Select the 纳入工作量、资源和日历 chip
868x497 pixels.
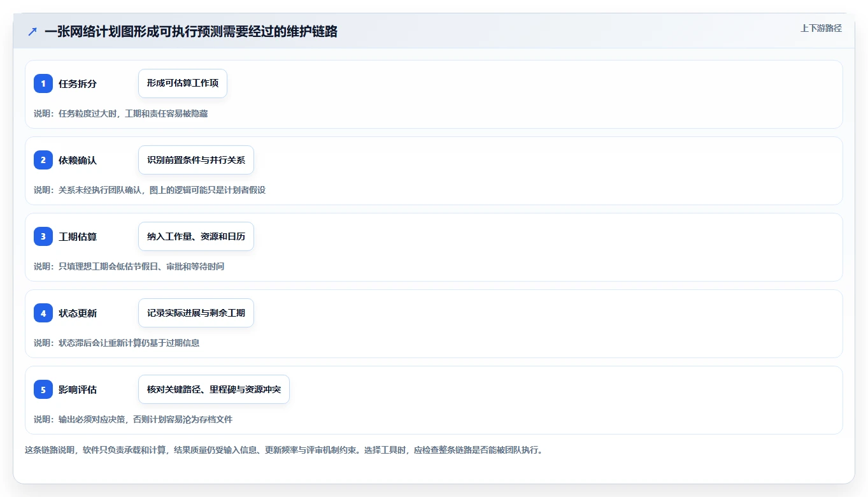[196, 236]
